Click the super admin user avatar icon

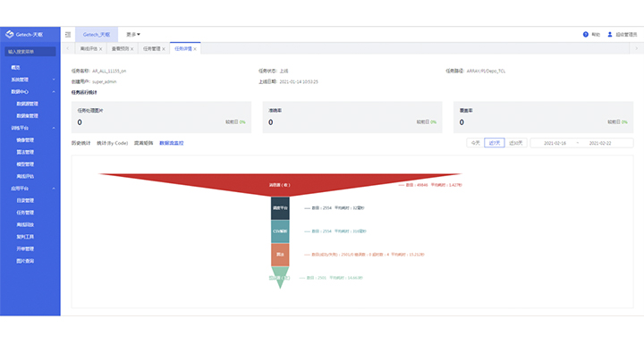[x=610, y=34]
